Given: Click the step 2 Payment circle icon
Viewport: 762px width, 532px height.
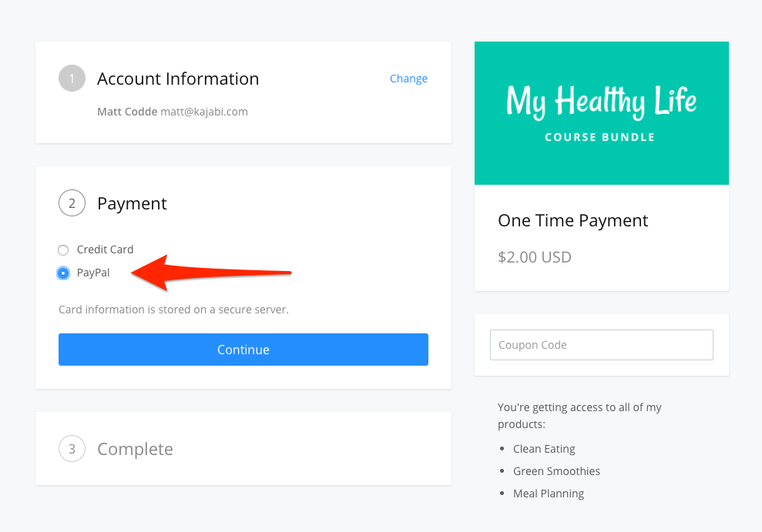Looking at the screenshot, I should pos(72,203).
